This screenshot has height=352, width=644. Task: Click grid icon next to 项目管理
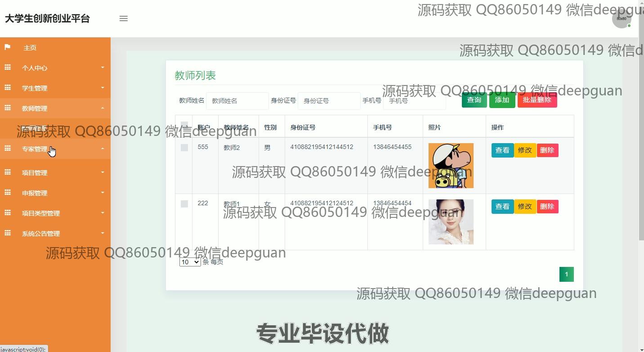[x=8, y=172]
